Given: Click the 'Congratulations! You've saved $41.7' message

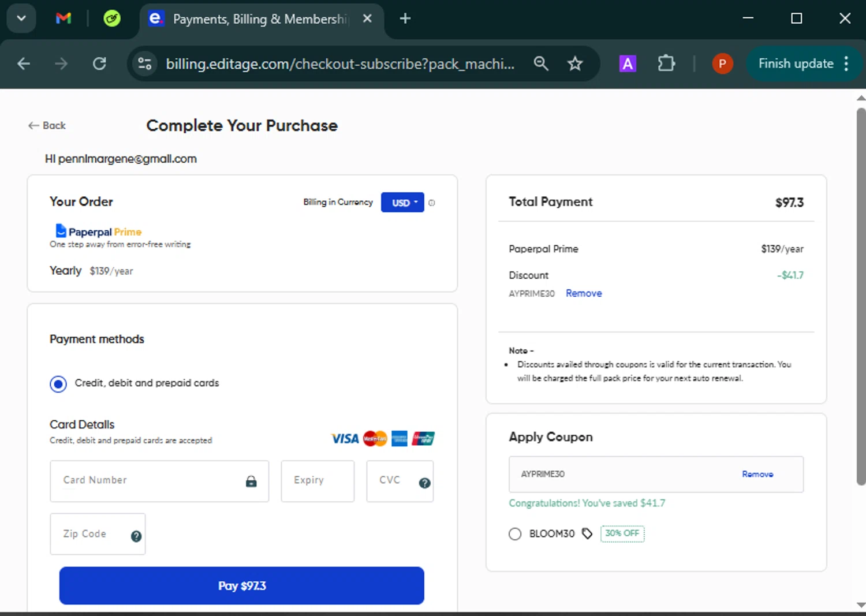Looking at the screenshot, I should (x=587, y=503).
